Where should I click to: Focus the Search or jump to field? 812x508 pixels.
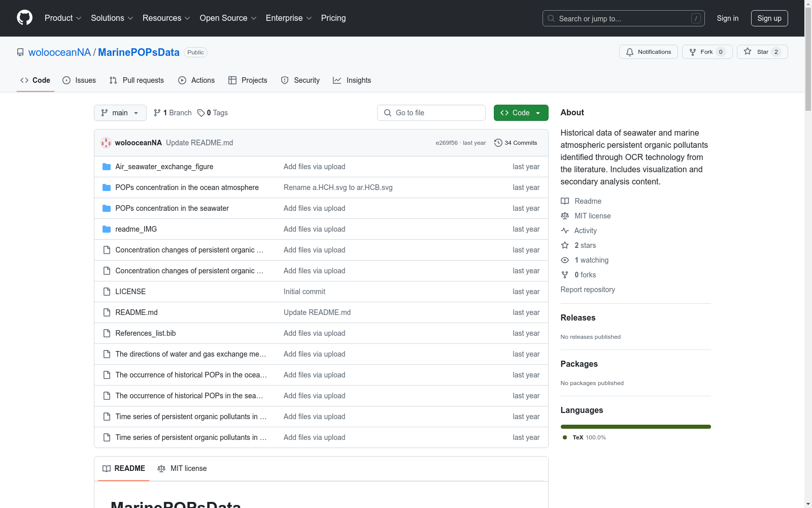(x=624, y=18)
